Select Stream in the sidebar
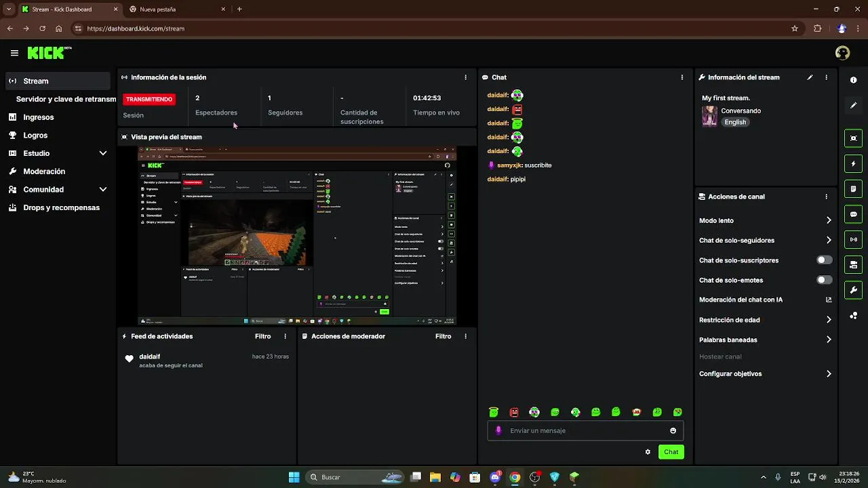868x488 pixels. pyautogui.click(x=57, y=81)
